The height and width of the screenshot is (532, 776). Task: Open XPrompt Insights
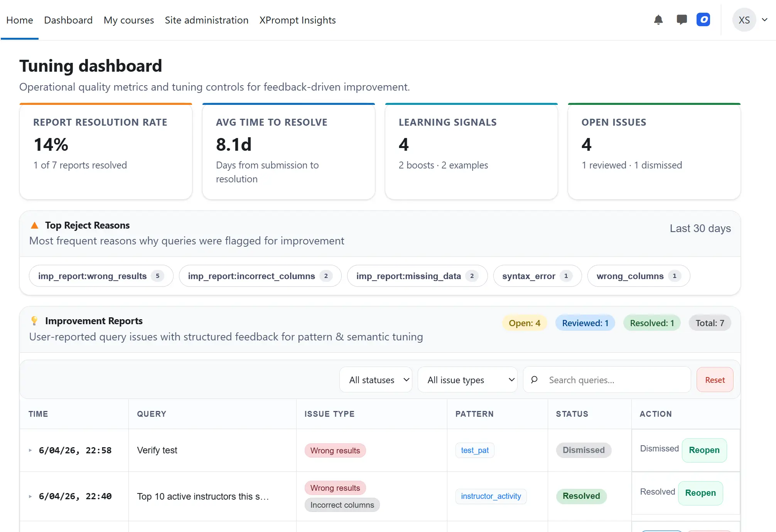point(297,20)
